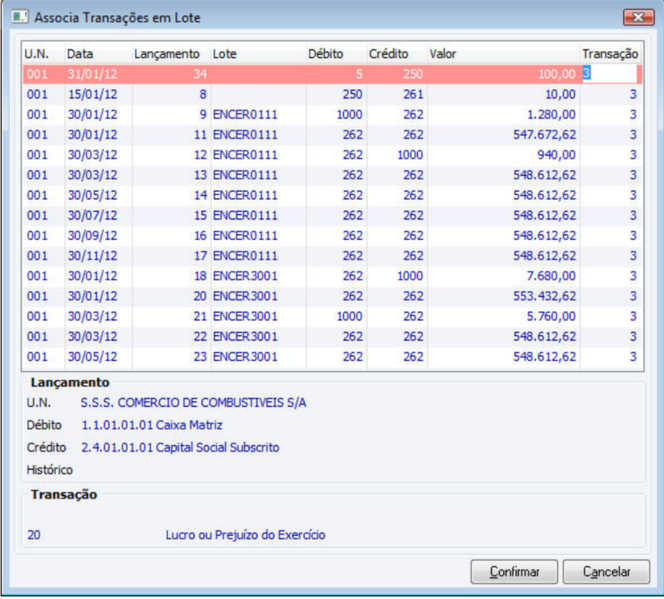
Task: Click 1.1.01.01.01 Caixa Matriz débito account
Action: pyautogui.click(x=152, y=425)
